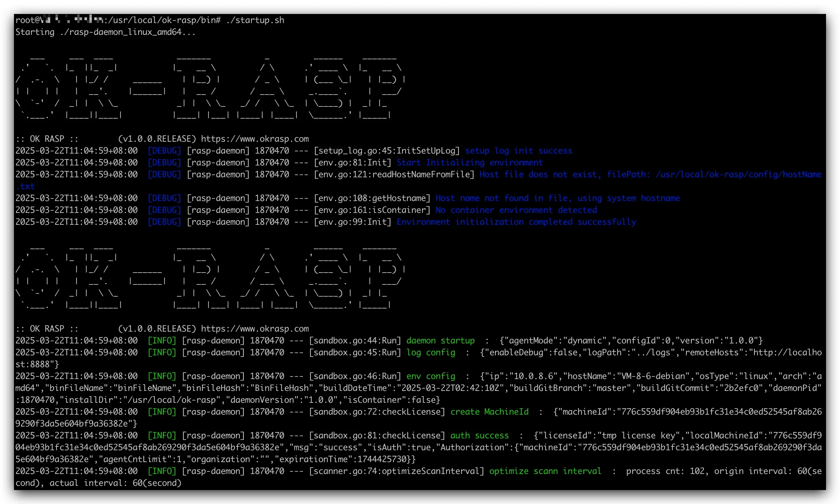840x504 pixels.
Task: Click 'Host name not found in file' message
Action: [503, 198]
